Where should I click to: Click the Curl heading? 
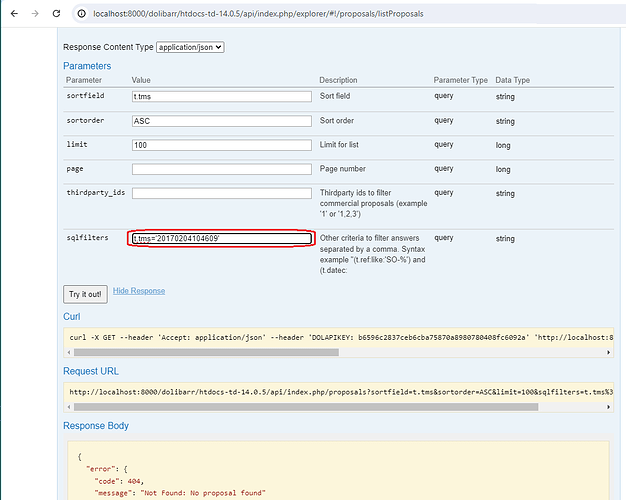coord(71,317)
